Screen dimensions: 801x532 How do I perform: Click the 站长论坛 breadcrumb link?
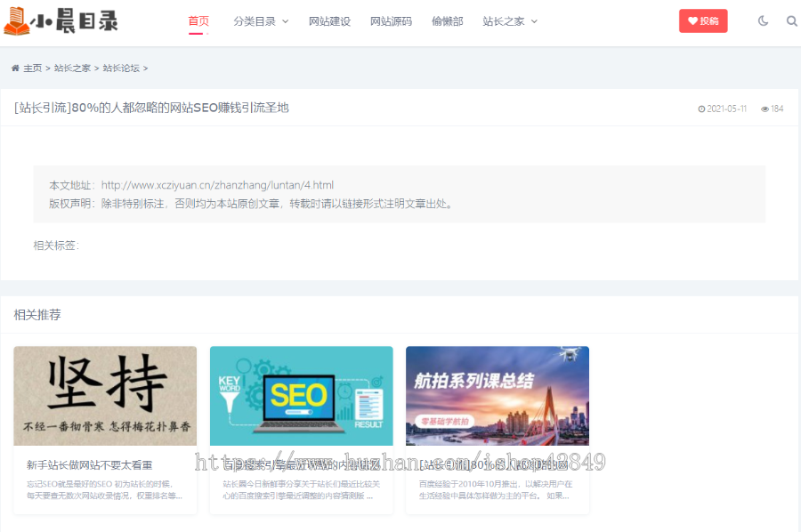pos(121,68)
